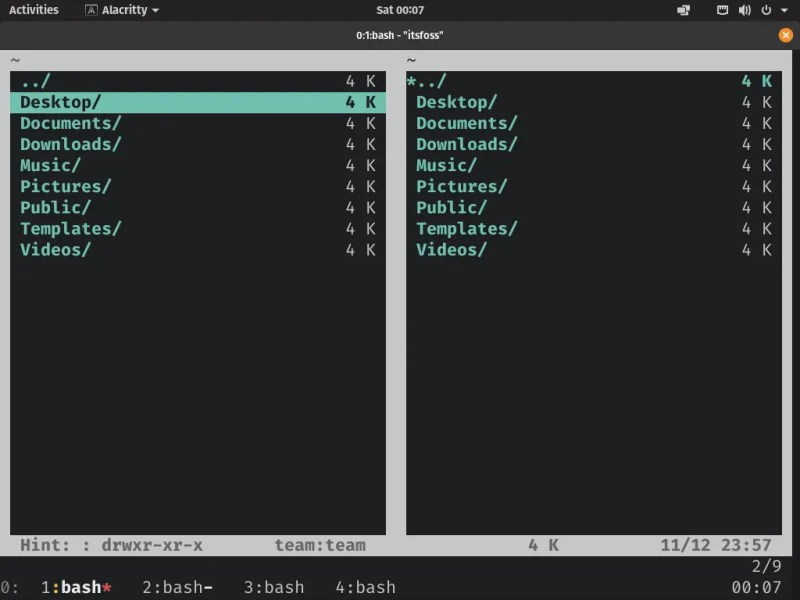
Task: Select Pictures/ in the right pane
Action: (461, 186)
